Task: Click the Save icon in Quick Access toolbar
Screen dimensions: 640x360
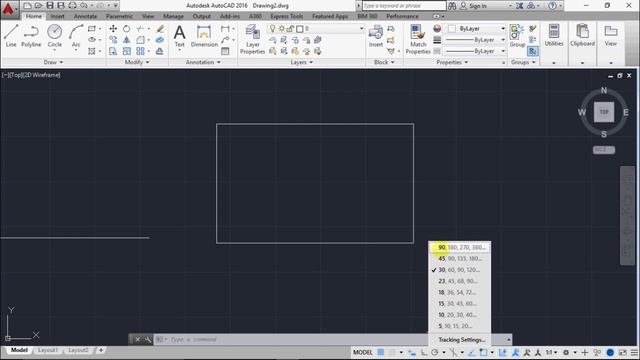Action: (50, 6)
